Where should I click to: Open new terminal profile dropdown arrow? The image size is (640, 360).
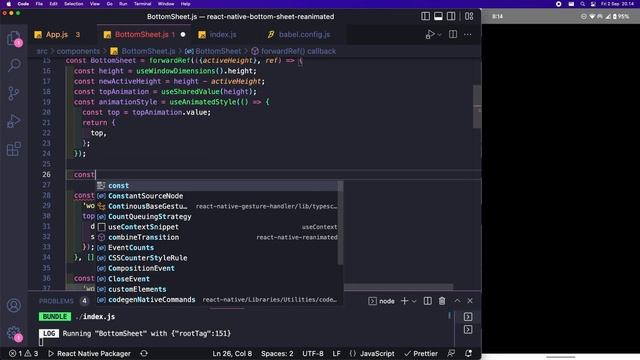pyautogui.click(x=414, y=301)
